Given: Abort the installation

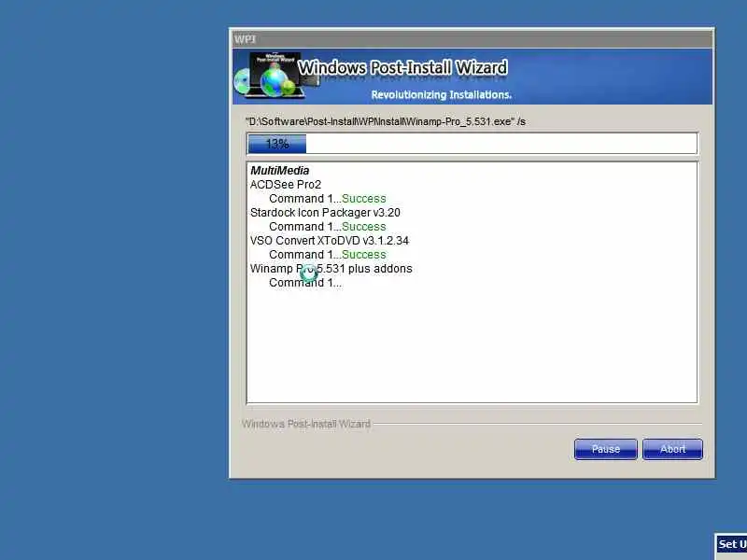Looking at the screenshot, I should click(672, 449).
